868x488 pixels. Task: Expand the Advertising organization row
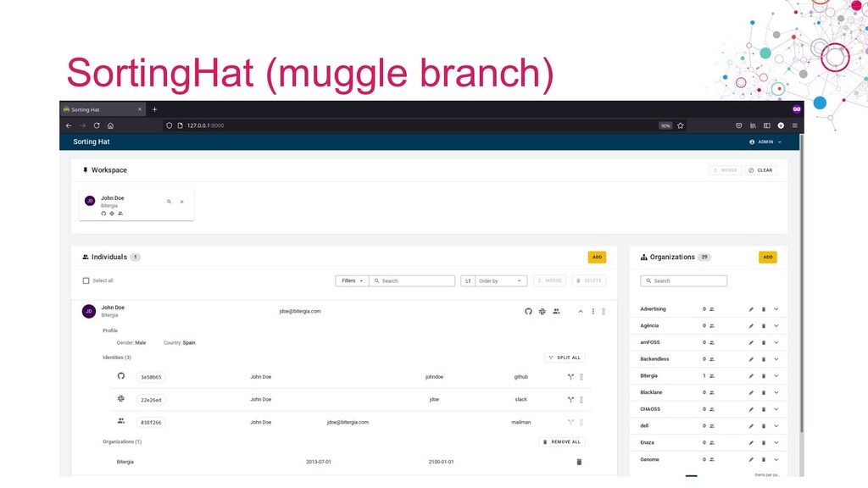pyautogui.click(x=776, y=309)
